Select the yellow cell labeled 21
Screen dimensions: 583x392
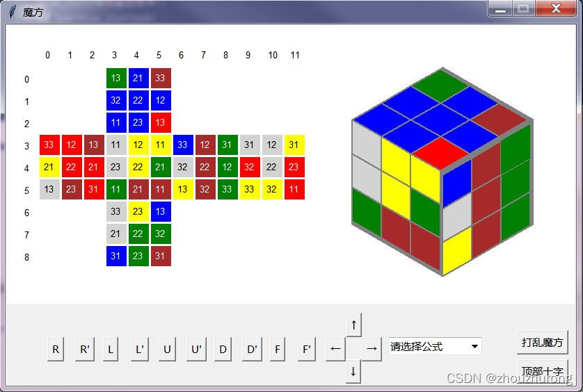pyautogui.click(x=49, y=168)
